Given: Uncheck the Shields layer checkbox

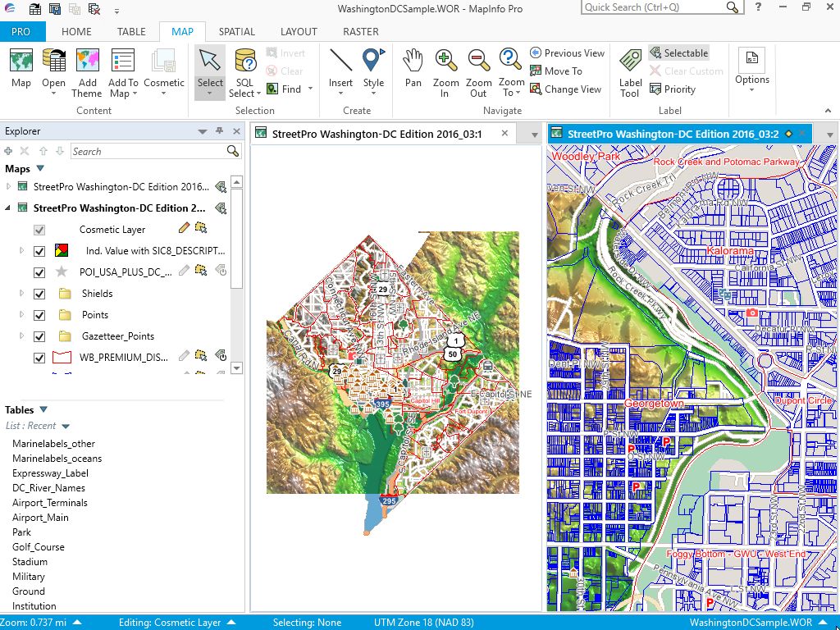Looking at the screenshot, I should tap(39, 294).
